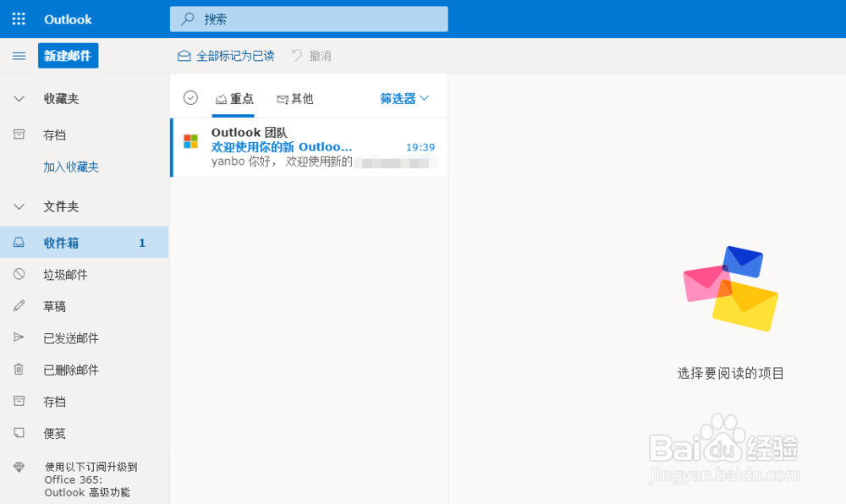Viewport: 846px width, 504px height.
Task: Click the folders 存档 archive box icon
Action: pos(19,401)
